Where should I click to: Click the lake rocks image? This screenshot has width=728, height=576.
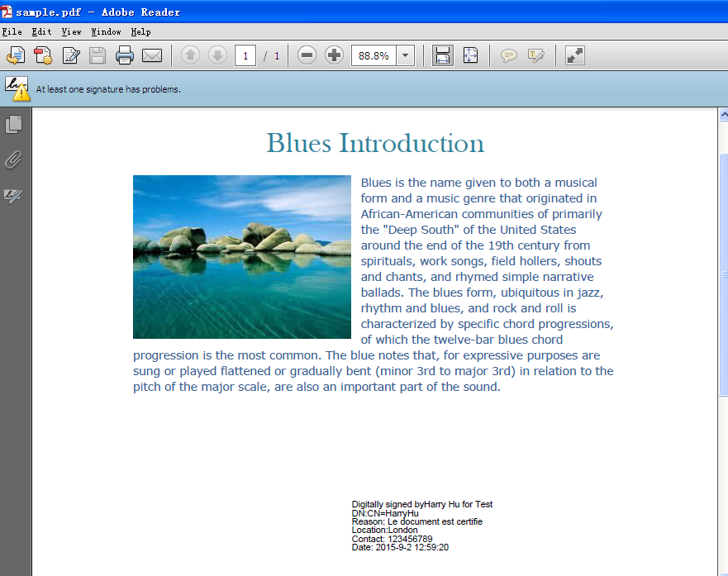click(242, 257)
